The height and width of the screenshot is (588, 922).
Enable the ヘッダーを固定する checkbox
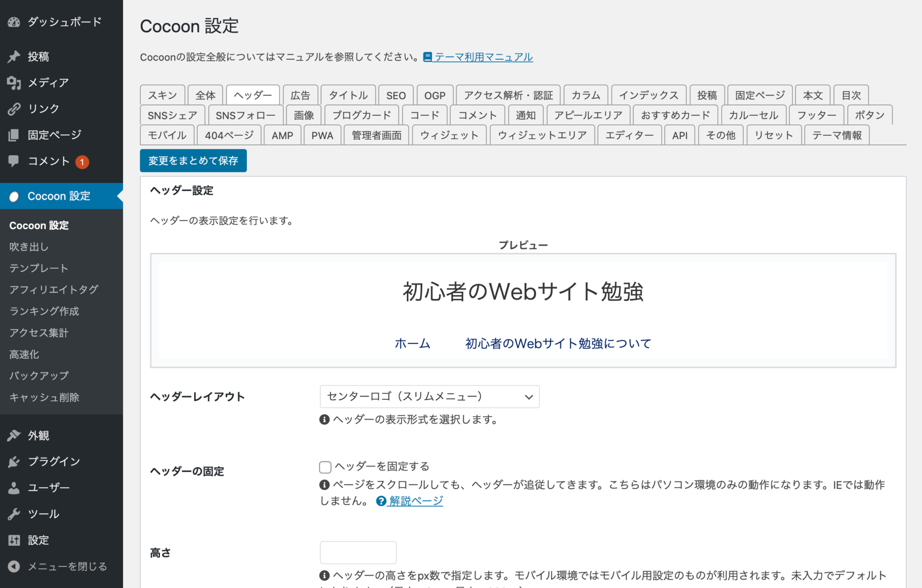[x=325, y=467]
